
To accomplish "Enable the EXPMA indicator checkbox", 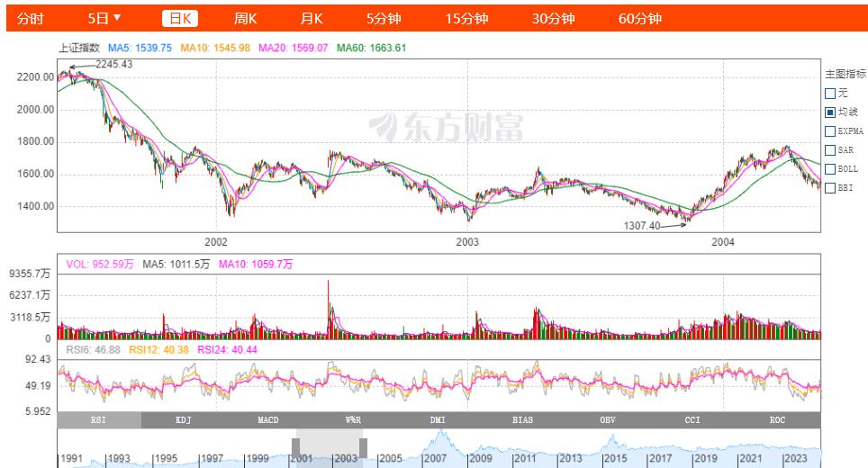I will 830,131.
